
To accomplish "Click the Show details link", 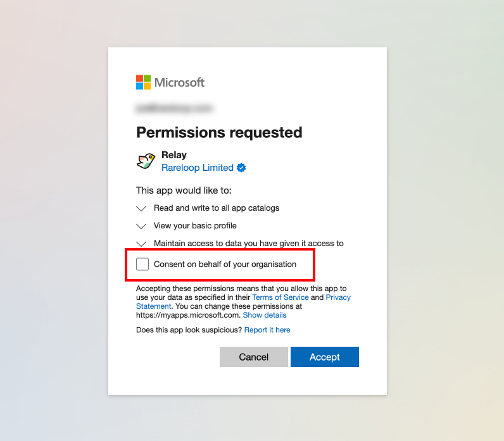I will [x=265, y=315].
